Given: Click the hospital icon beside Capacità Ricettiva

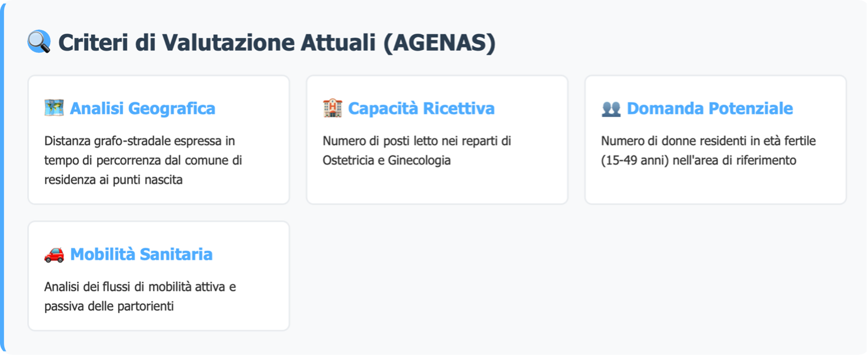Looking at the screenshot, I should [332, 108].
